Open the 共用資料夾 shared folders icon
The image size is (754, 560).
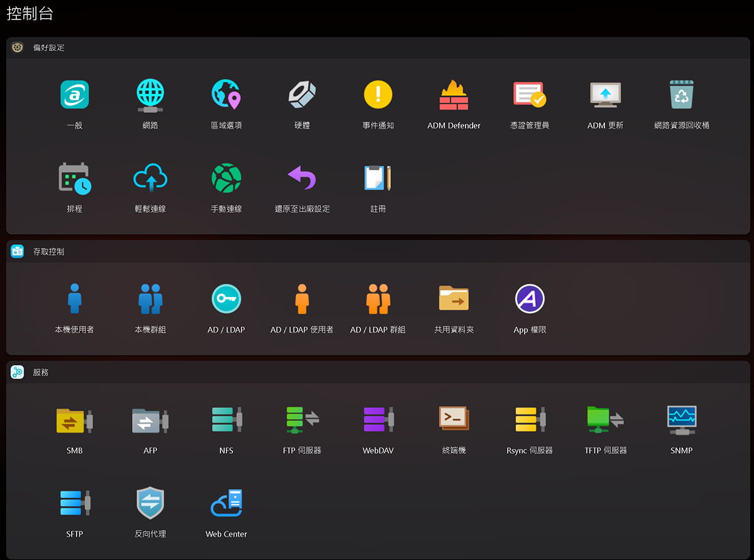tap(454, 299)
